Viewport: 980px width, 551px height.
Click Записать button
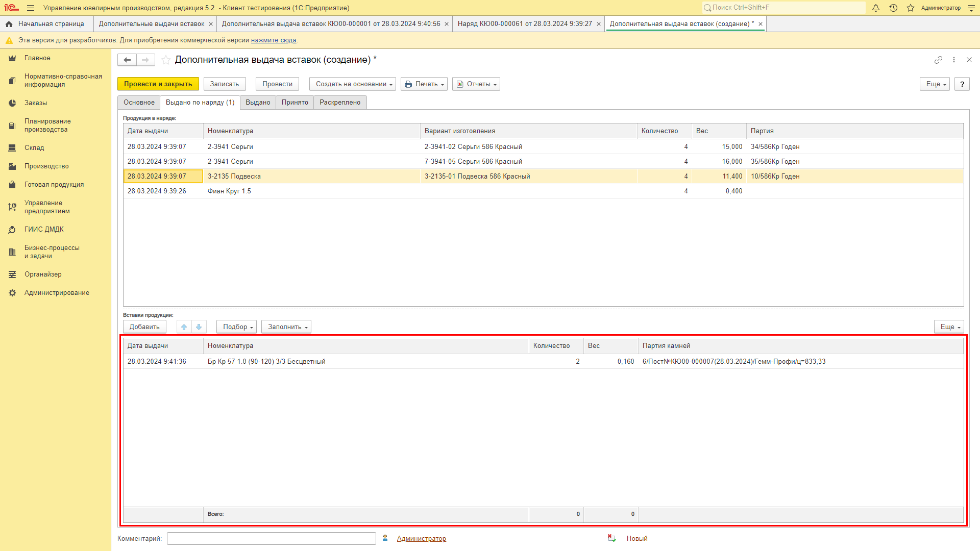click(225, 84)
